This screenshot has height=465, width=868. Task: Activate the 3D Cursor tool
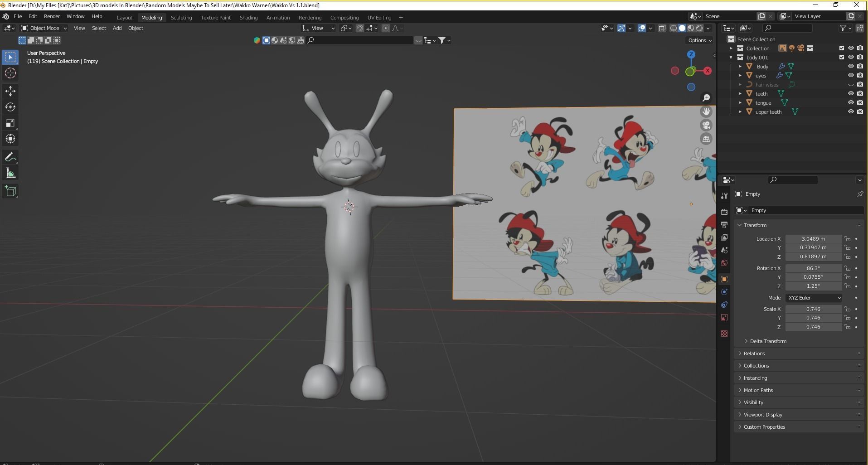(x=10, y=73)
